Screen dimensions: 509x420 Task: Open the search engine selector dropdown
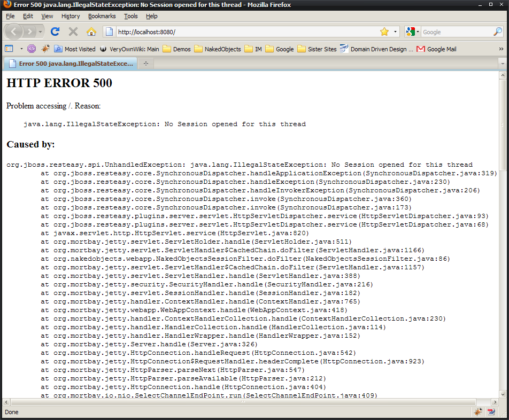point(412,32)
